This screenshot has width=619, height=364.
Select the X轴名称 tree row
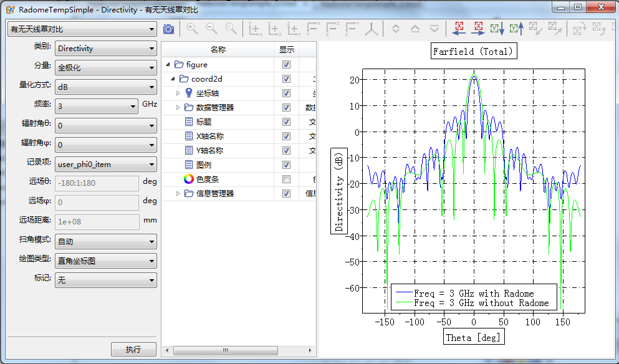pos(239,136)
